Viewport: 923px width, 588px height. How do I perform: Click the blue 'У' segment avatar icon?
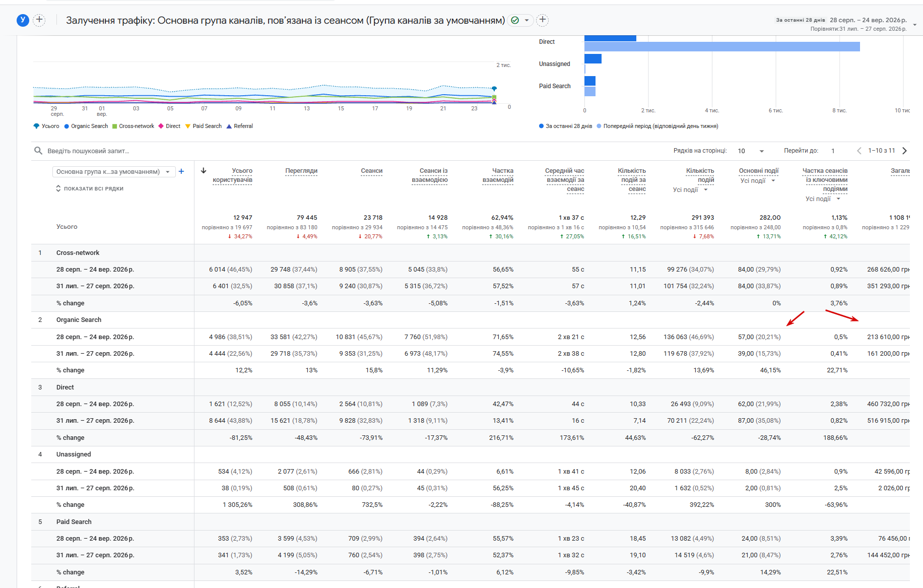23,20
